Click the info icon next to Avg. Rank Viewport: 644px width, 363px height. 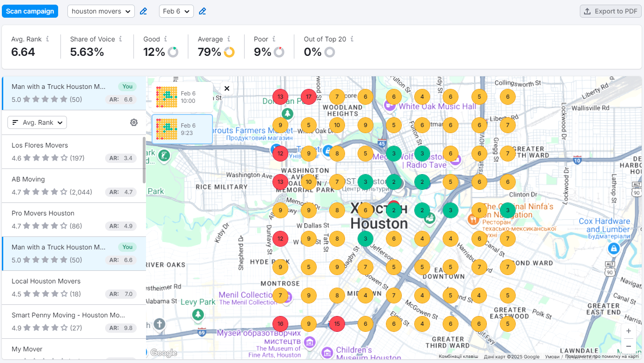[x=47, y=39]
